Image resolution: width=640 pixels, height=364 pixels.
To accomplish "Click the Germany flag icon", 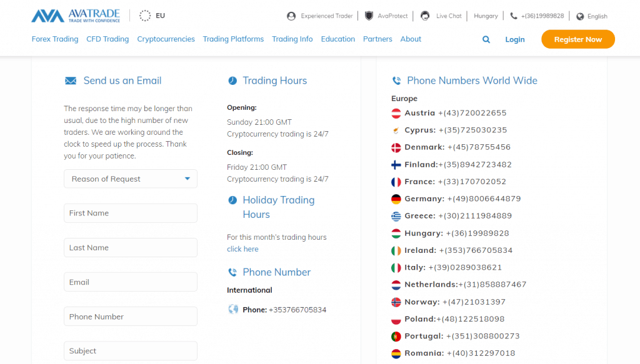I will [x=396, y=199].
